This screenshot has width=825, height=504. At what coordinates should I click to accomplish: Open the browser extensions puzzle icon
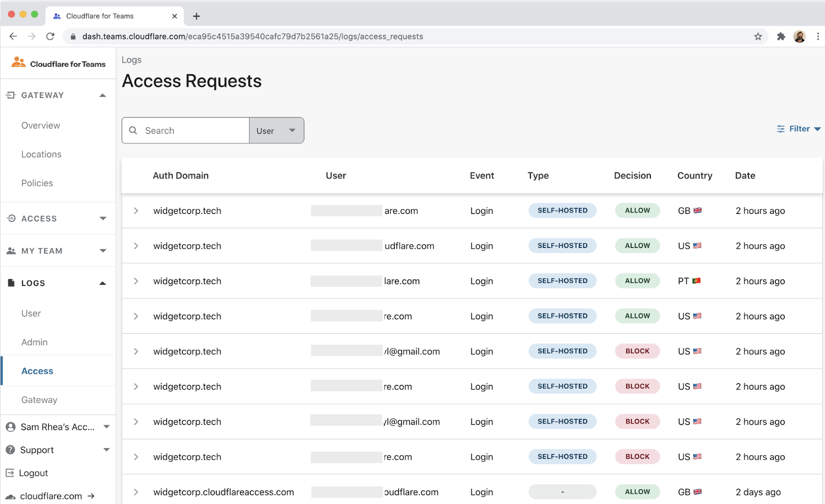pos(781,37)
